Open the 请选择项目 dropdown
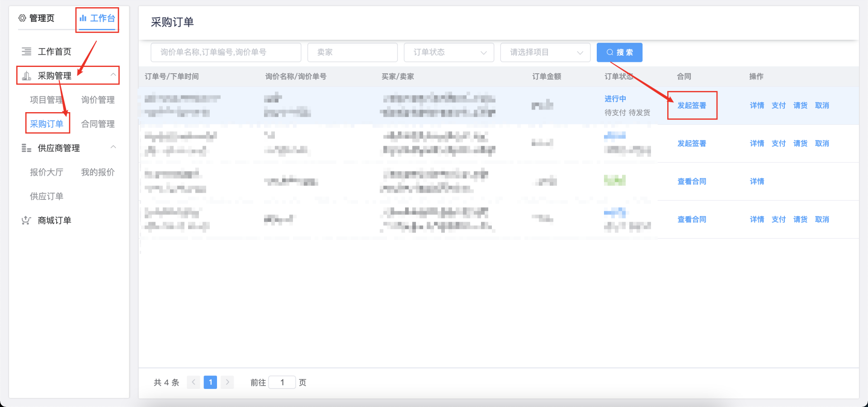The width and height of the screenshot is (868, 407). [545, 52]
